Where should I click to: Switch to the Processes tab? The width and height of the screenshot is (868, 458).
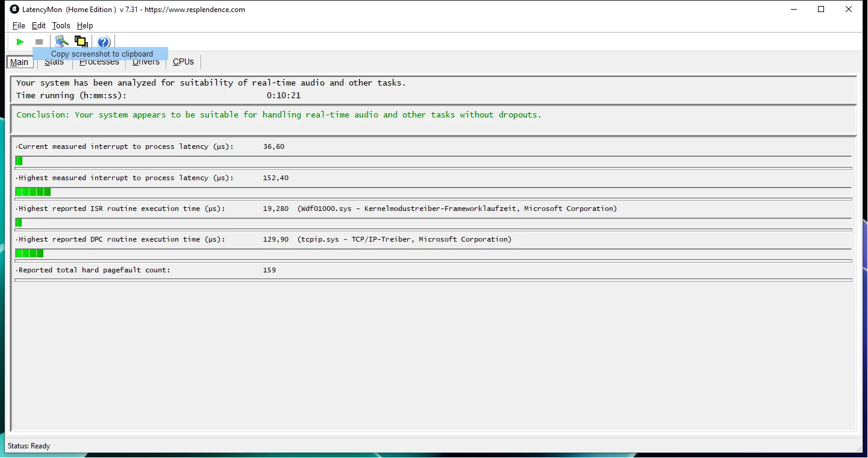coord(99,62)
